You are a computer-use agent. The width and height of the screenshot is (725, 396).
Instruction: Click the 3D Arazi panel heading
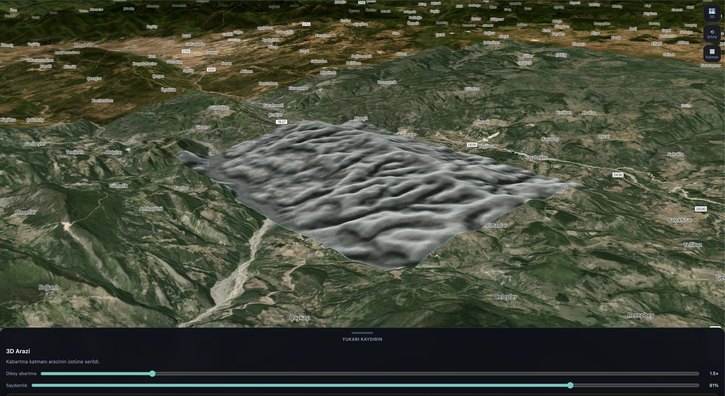pyautogui.click(x=18, y=352)
